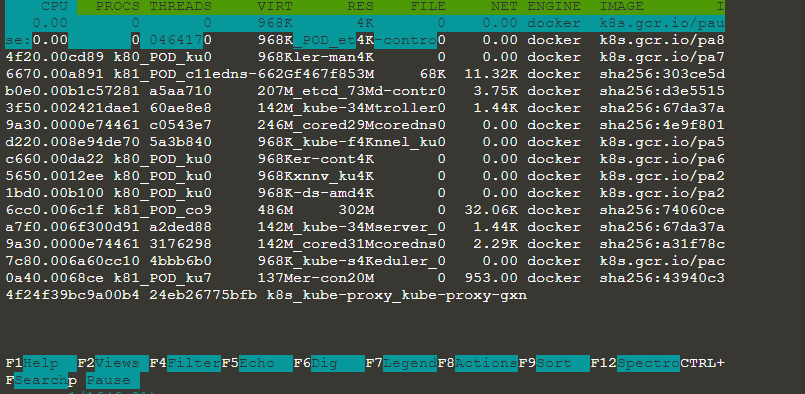Click the Search option in bottom bar
The width and height of the screenshot is (805, 394).
[x=41, y=381]
